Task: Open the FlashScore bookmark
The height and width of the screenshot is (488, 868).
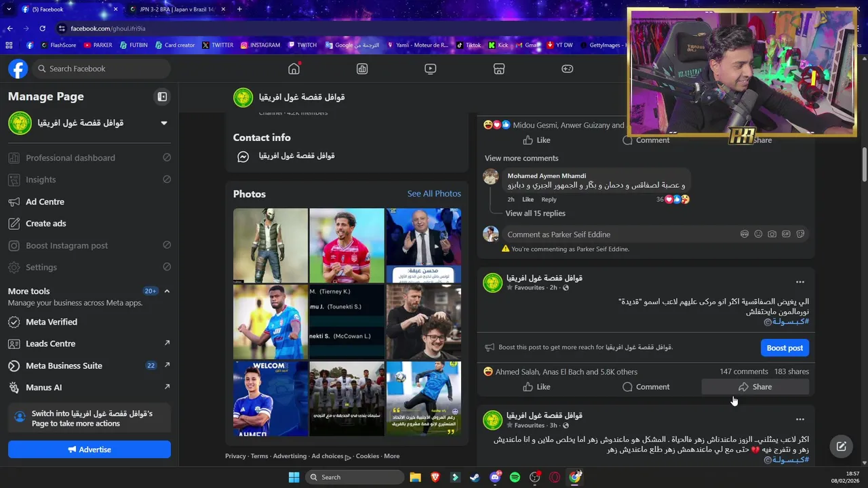Action: (58, 45)
